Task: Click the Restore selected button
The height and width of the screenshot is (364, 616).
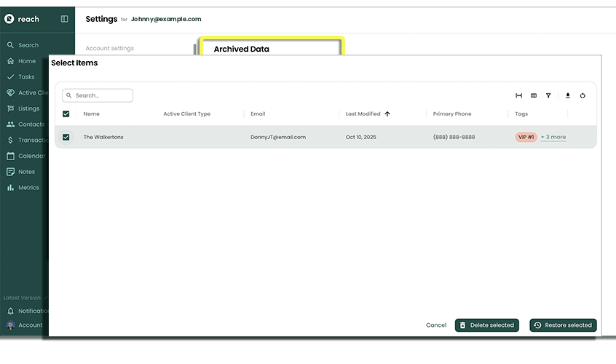Action: point(563,325)
